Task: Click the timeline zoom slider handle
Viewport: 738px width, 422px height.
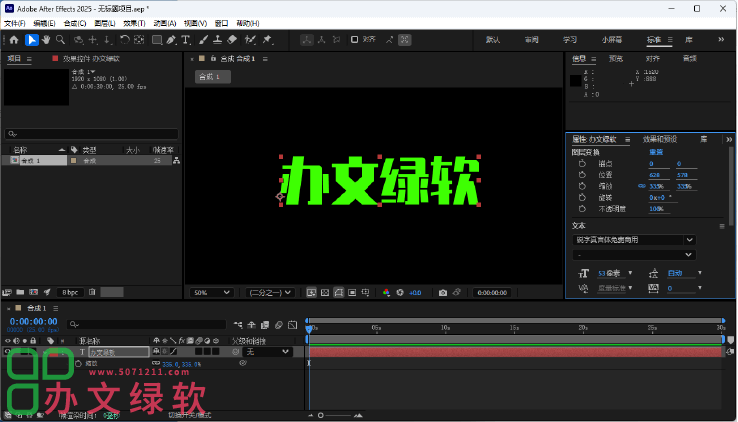Action: point(321,415)
